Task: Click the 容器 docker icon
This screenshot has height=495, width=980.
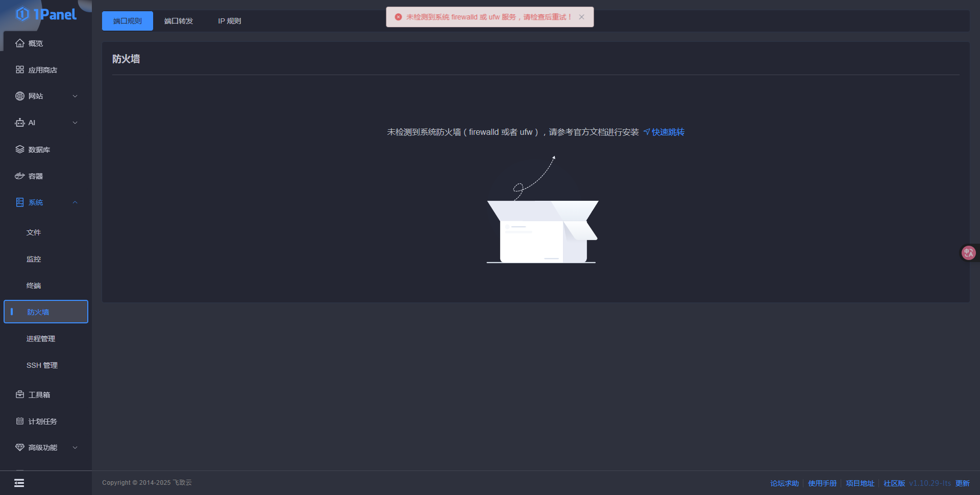Action: point(20,176)
